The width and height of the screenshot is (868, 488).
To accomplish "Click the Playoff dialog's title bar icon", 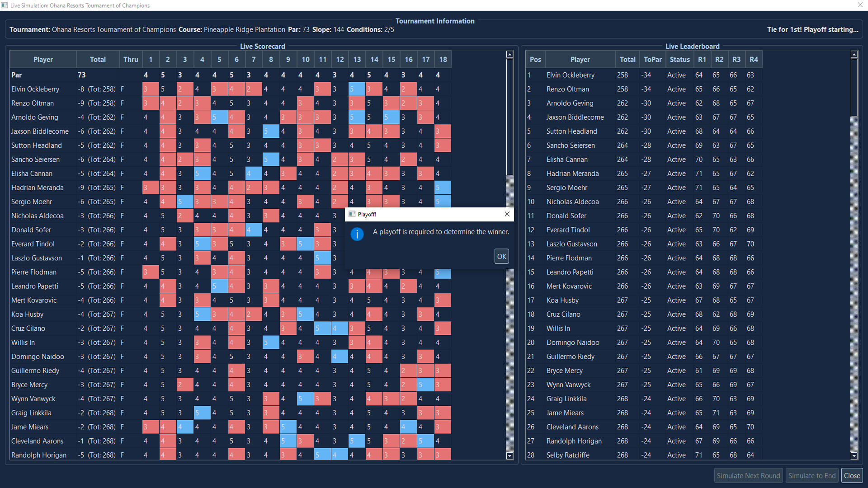I will 353,214.
